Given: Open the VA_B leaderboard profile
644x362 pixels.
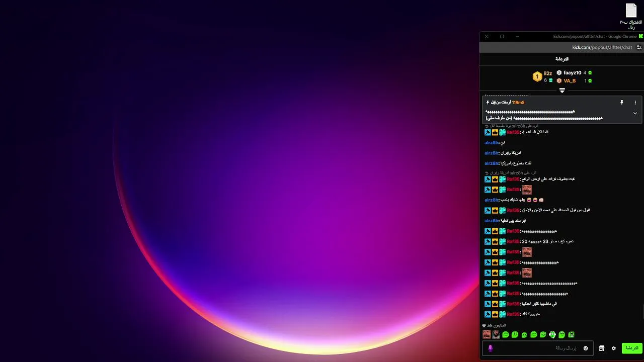Looking at the screenshot, I should point(570,81).
